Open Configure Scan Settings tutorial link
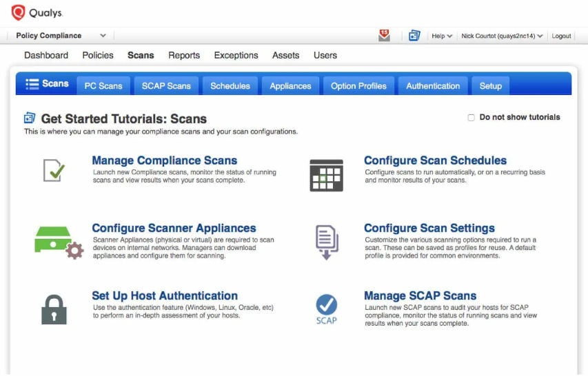This screenshot has width=588, height=376. 429,228
